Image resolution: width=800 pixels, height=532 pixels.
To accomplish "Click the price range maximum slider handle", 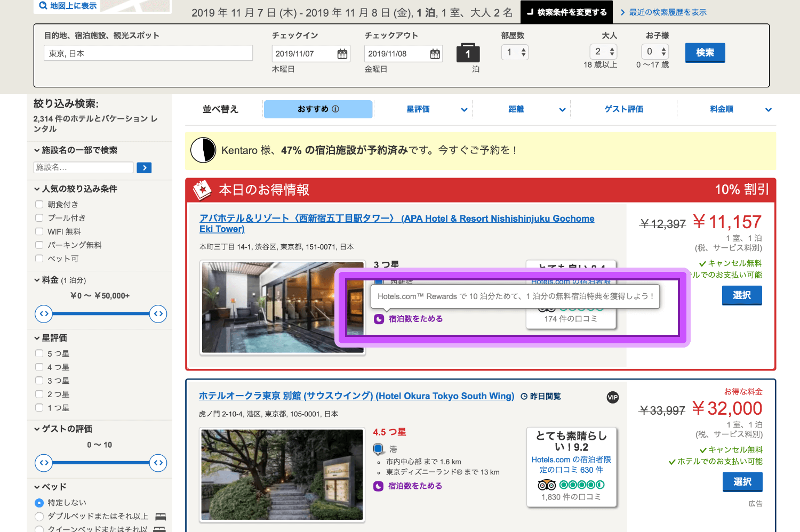I will point(158,313).
